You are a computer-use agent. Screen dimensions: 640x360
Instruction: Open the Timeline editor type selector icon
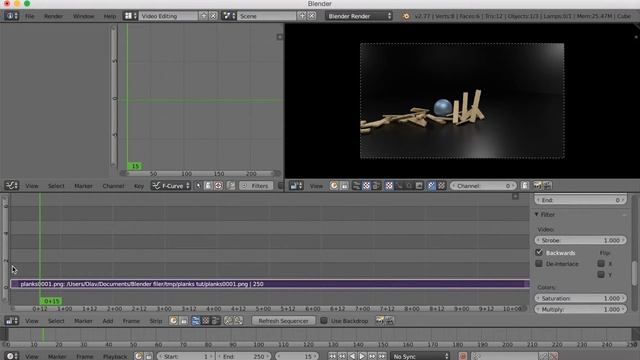[11, 356]
